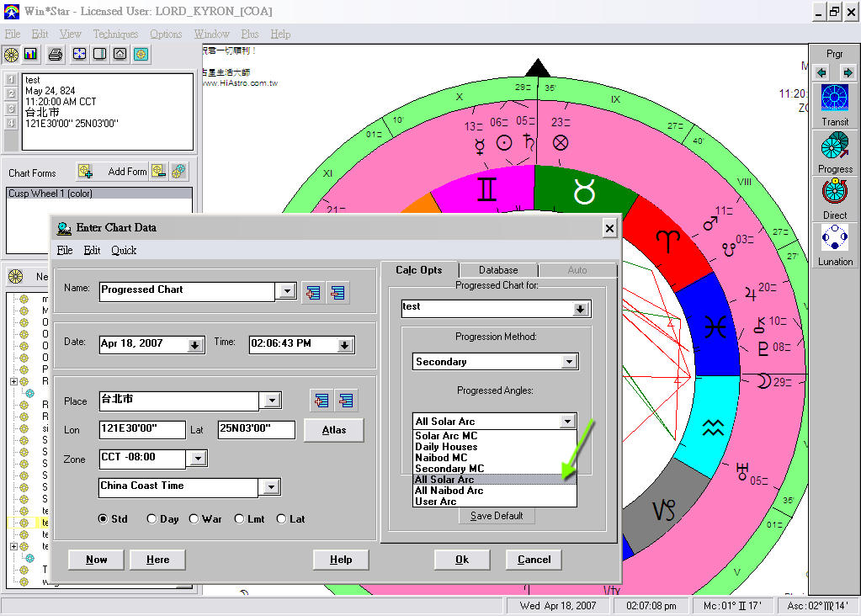The height and width of the screenshot is (616, 861).
Task: Switch to the Database tab
Action: click(x=498, y=270)
